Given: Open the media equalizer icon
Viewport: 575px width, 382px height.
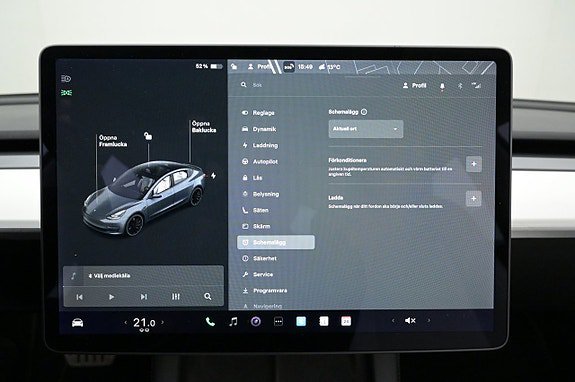Looking at the screenshot, I should (176, 297).
